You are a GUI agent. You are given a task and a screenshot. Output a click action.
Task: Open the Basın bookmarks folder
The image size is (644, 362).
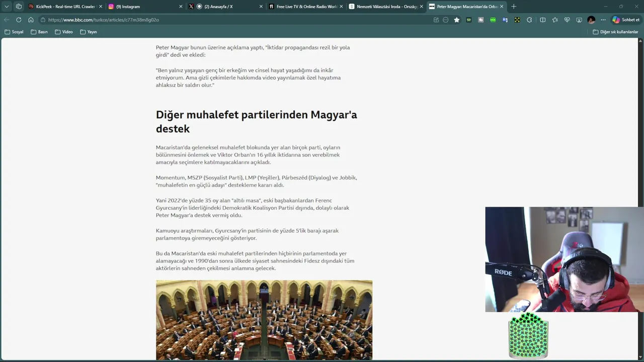pos(39,32)
